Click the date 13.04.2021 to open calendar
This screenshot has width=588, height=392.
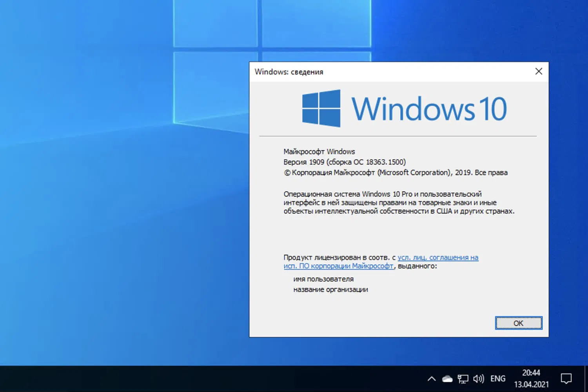(532, 384)
